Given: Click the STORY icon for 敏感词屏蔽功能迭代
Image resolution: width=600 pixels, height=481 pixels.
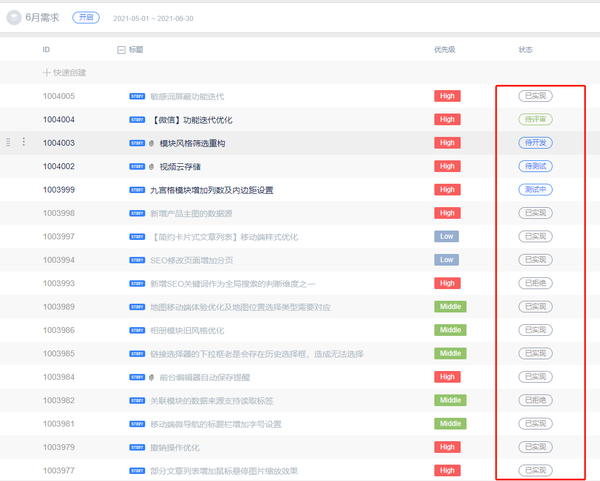Looking at the screenshot, I should coord(137,96).
